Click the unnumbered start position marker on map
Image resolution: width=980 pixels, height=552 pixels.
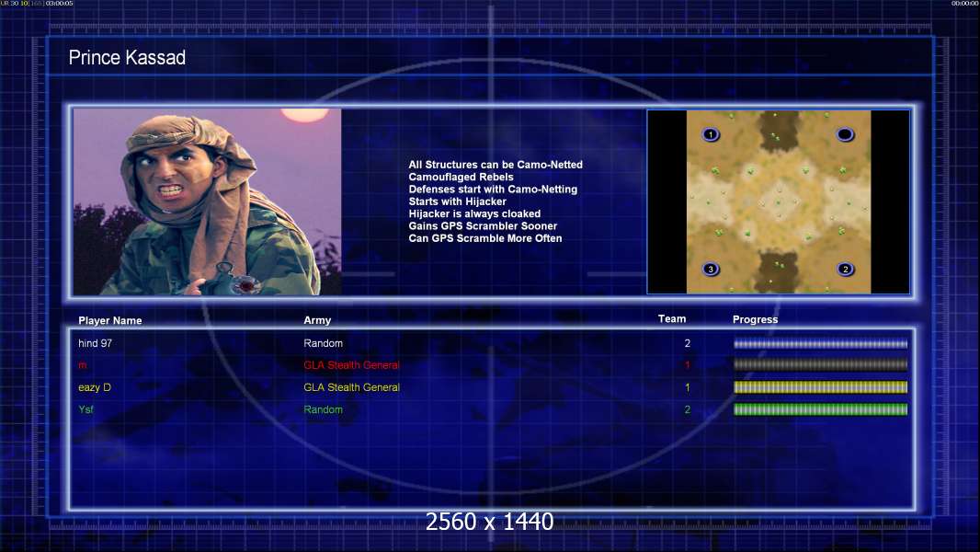point(845,134)
